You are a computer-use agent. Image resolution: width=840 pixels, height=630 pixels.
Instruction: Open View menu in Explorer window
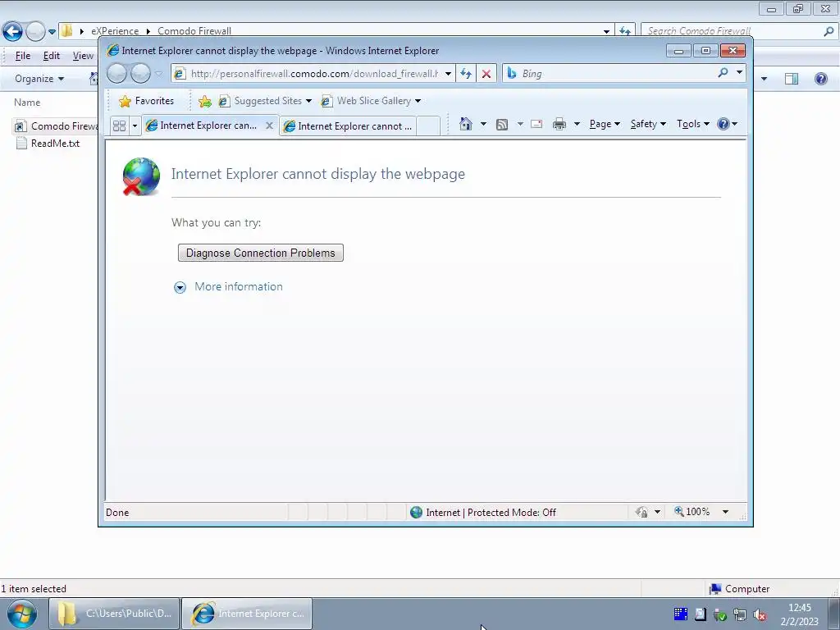(83, 56)
